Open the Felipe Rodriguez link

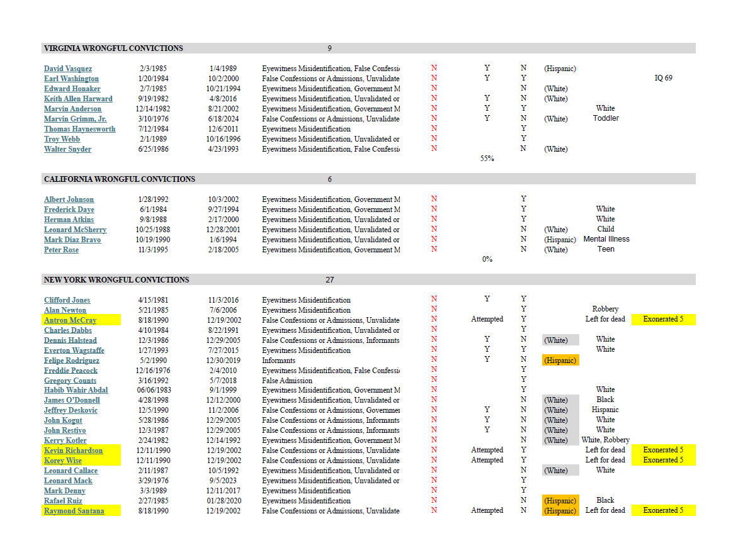click(72, 361)
